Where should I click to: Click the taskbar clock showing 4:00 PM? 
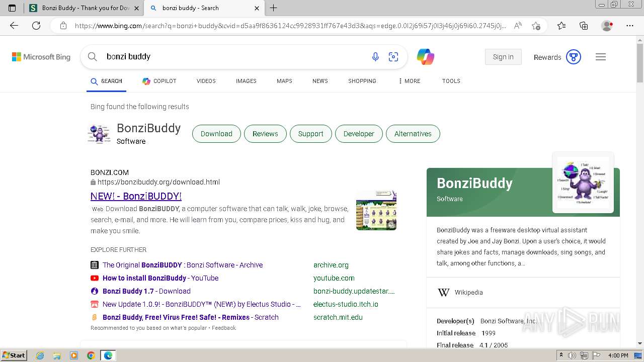pyautogui.click(x=618, y=355)
